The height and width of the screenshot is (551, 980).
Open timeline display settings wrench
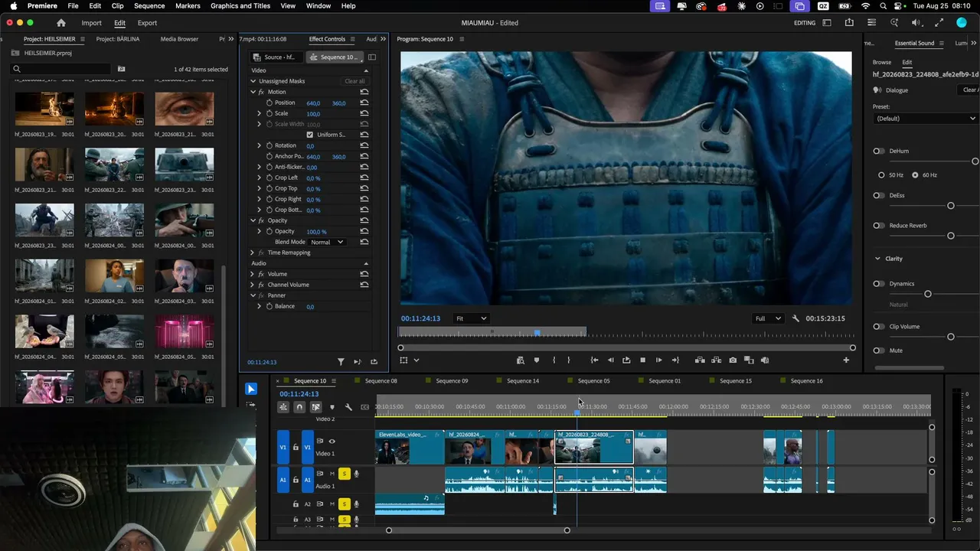[x=348, y=407]
